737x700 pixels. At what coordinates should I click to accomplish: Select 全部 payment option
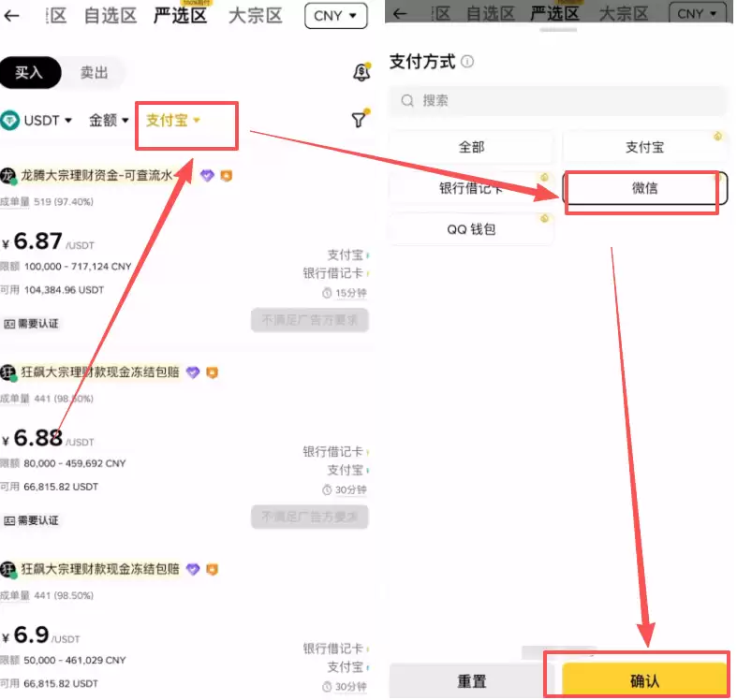[x=471, y=147]
